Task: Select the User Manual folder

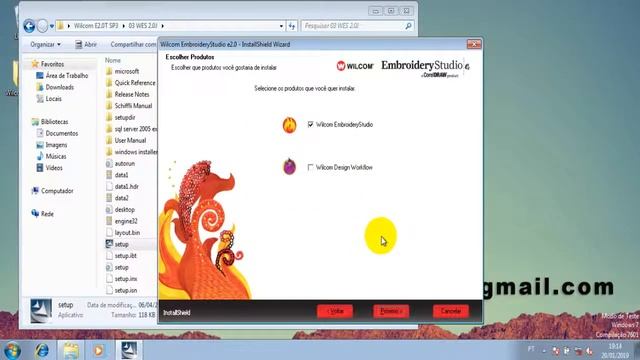Action: [x=130, y=140]
